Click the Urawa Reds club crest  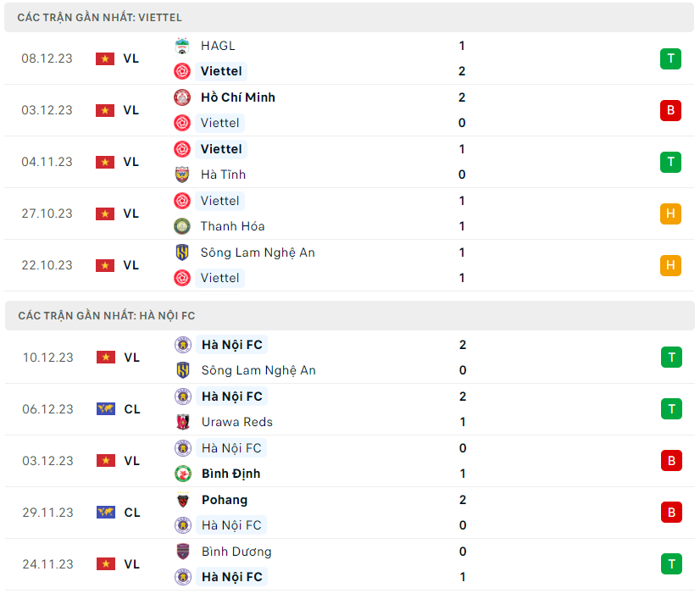point(183,422)
